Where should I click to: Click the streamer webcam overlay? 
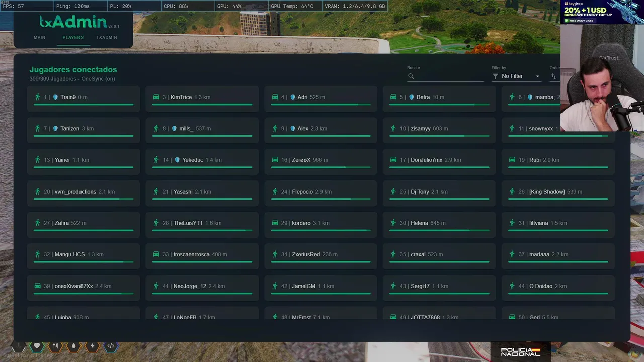pos(602,78)
